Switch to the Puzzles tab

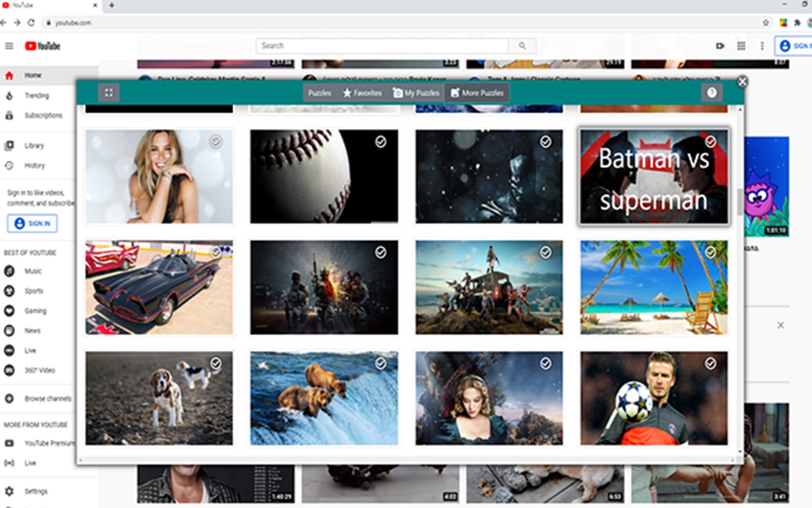(x=320, y=93)
